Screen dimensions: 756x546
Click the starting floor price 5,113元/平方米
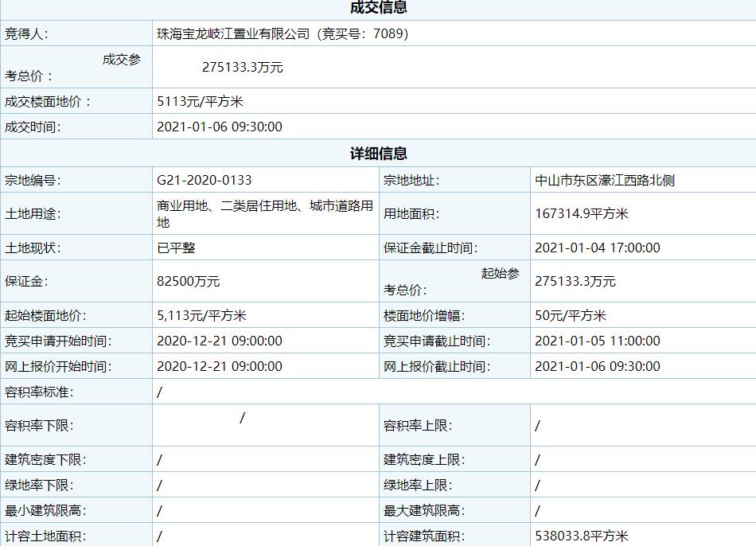pos(201,315)
